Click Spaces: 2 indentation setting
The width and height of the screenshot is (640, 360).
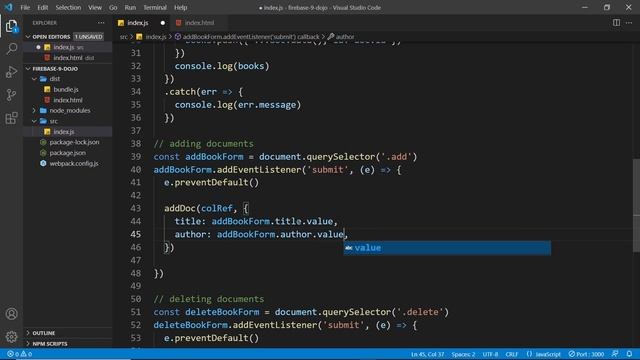463,354
